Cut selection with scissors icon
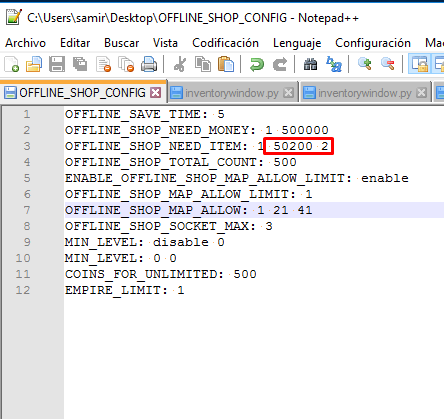The height and width of the screenshot is (419, 444). (180, 64)
